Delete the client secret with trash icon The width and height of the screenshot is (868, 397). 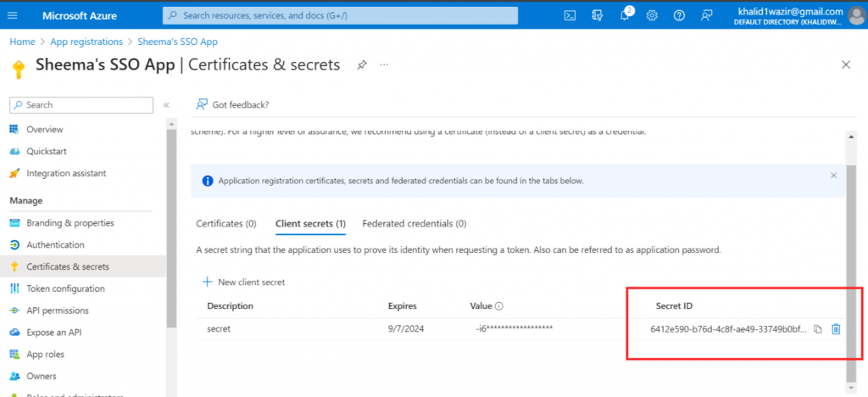click(836, 329)
